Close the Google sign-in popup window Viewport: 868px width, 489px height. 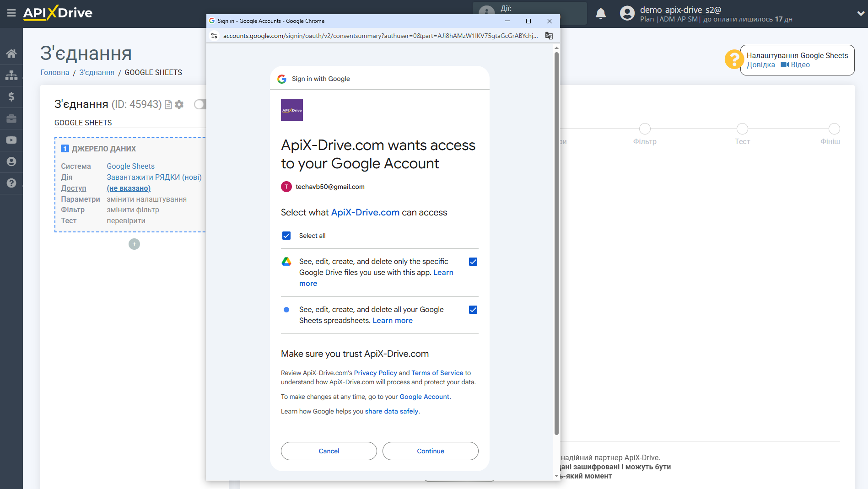click(x=550, y=21)
